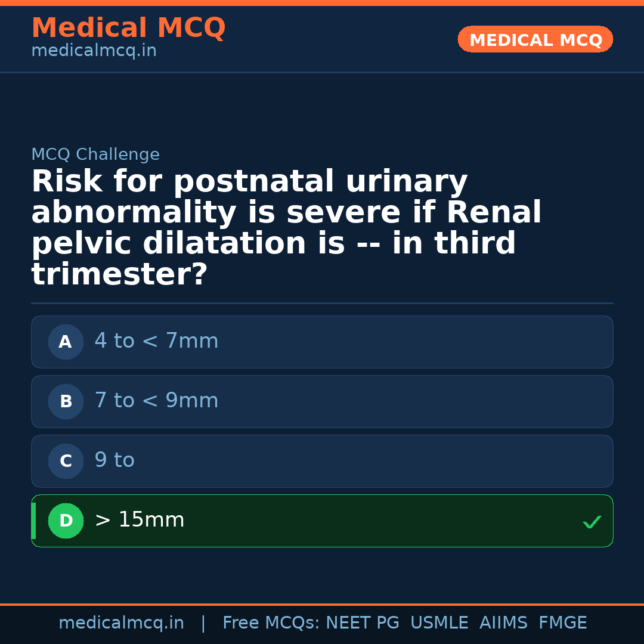Click the "Free MCQs:" footer text
Image resolution: width=644 pixels, height=644 pixels.
pyautogui.click(x=271, y=623)
